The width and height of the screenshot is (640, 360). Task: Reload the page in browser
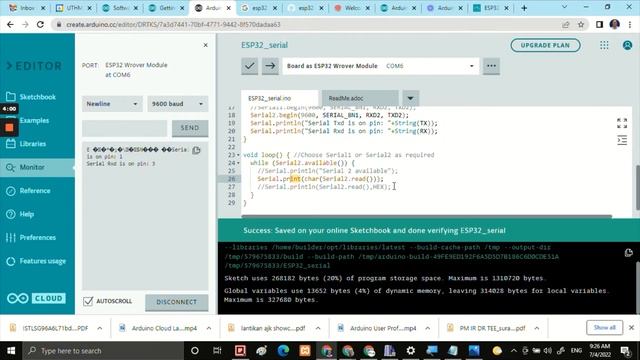tap(40, 24)
